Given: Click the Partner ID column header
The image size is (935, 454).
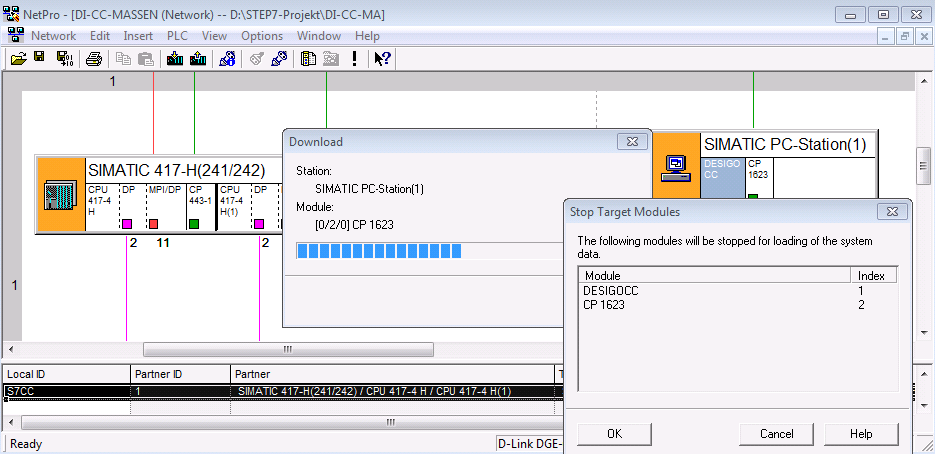Looking at the screenshot, I should pos(158,374).
